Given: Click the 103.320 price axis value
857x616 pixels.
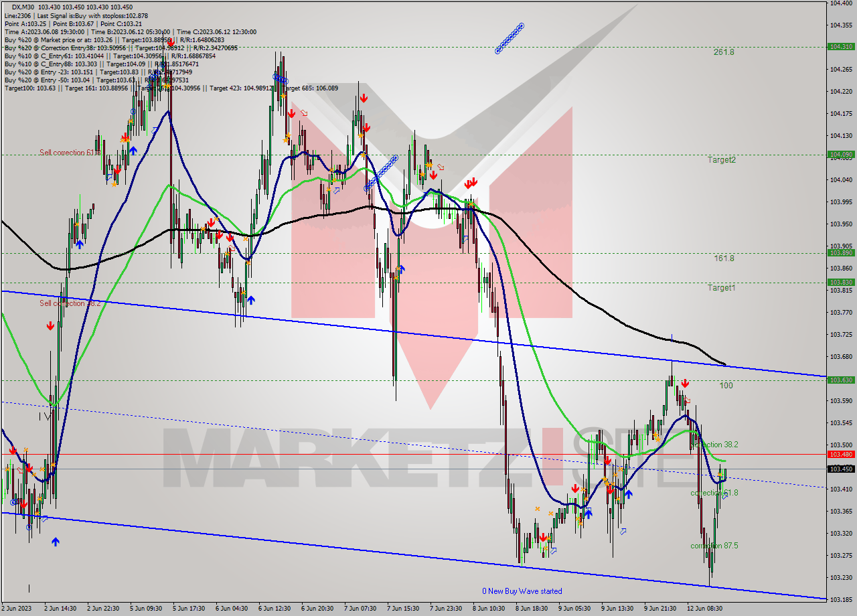Looking at the screenshot, I should pyautogui.click(x=841, y=533).
